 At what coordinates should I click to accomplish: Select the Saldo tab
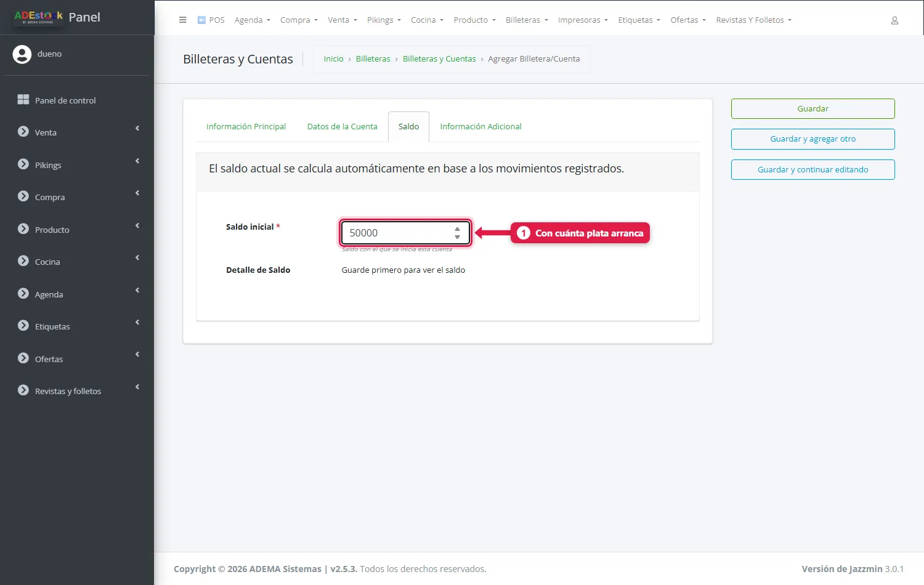(x=408, y=127)
